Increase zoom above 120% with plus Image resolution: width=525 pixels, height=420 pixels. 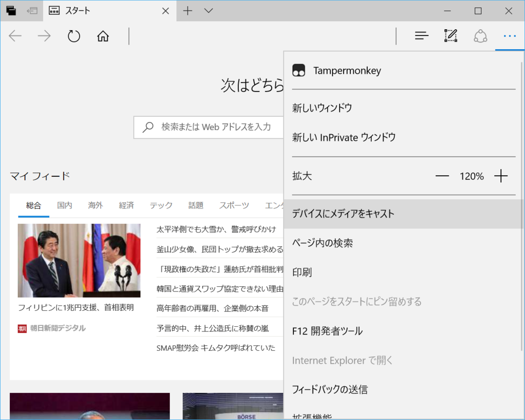[x=501, y=176]
